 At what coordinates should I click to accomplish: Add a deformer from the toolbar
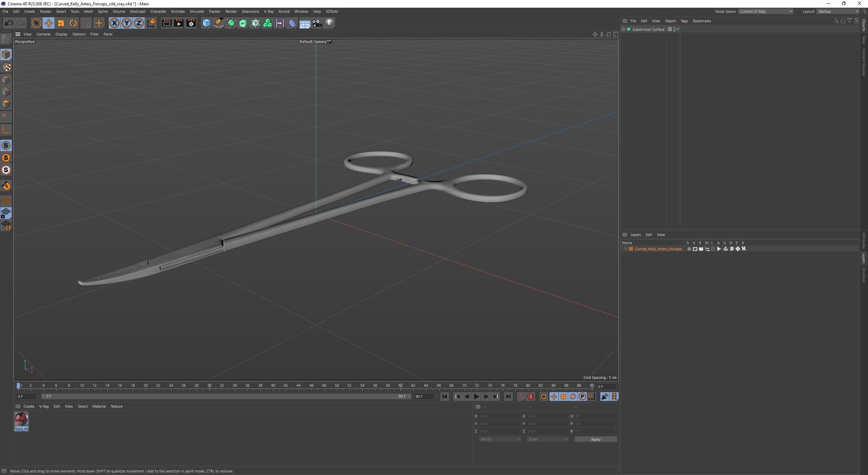pos(292,23)
